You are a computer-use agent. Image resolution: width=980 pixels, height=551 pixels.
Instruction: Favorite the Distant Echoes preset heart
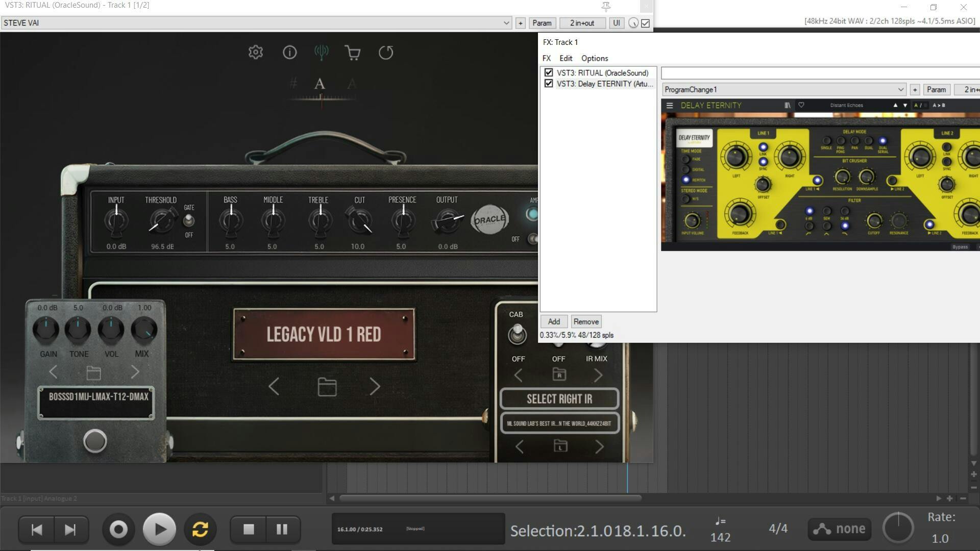[801, 105]
